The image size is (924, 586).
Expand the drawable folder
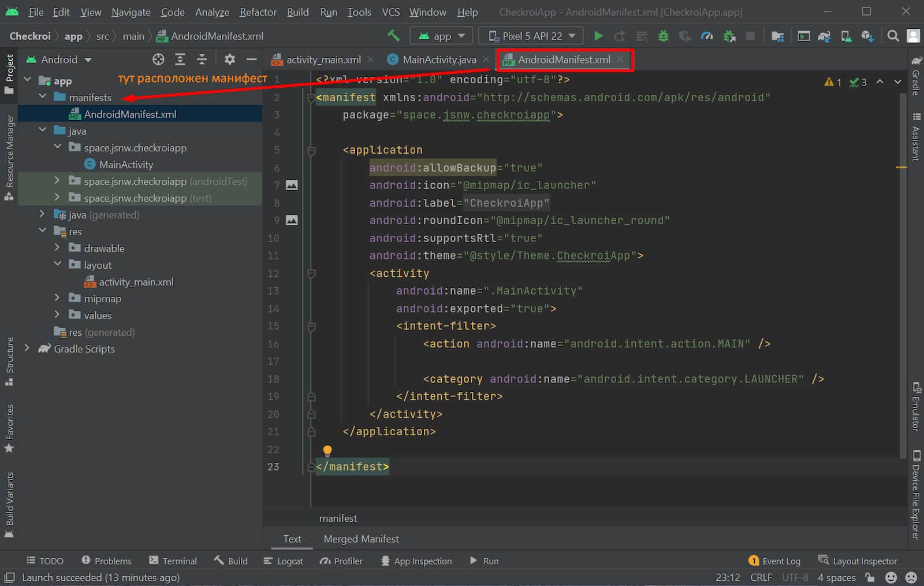57,247
